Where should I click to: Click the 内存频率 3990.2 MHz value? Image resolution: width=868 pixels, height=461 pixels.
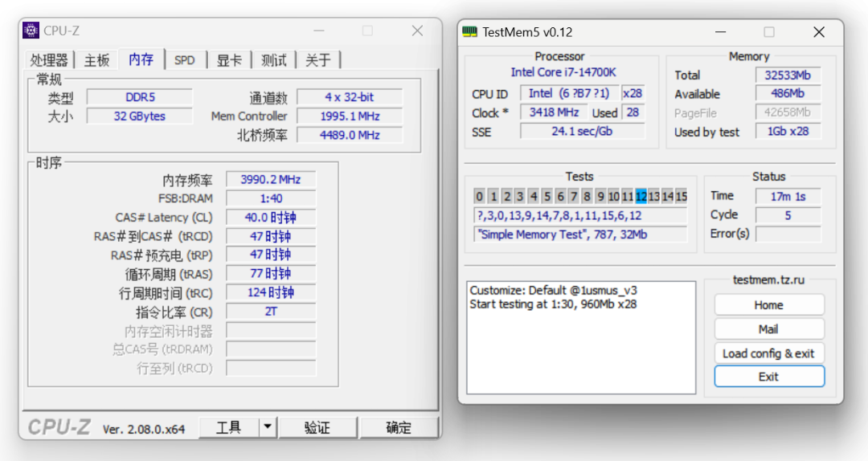click(271, 179)
